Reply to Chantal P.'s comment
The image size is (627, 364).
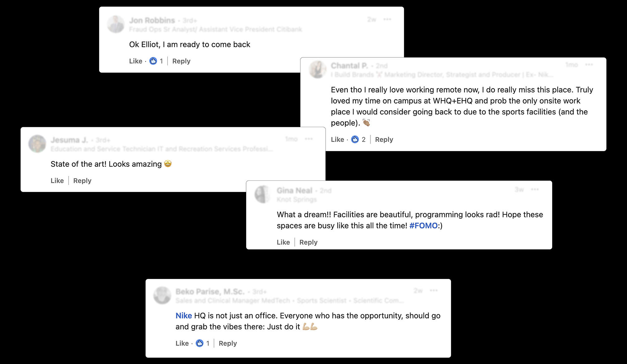point(384,140)
